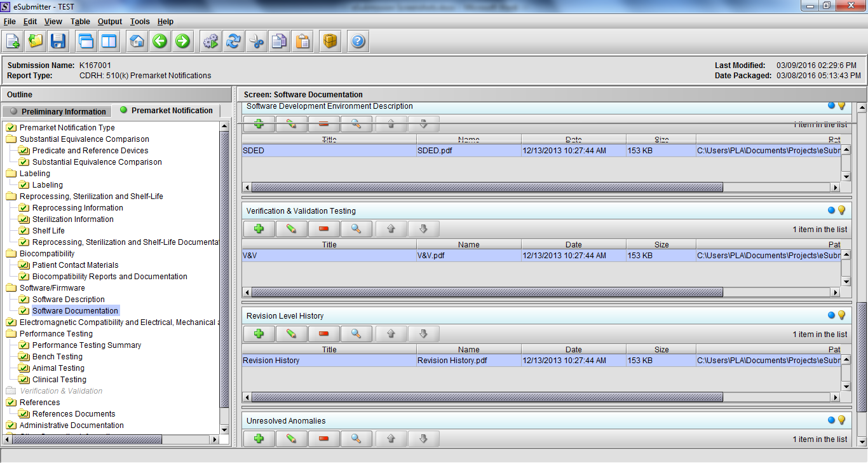Go to the Home screen icon
The height and width of the screenshot is (463, 868).
137,42
